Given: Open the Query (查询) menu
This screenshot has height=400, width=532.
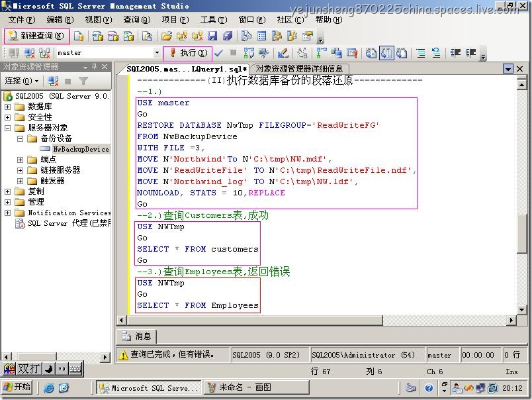Looking at the screenshot, I should click(137, 20).
